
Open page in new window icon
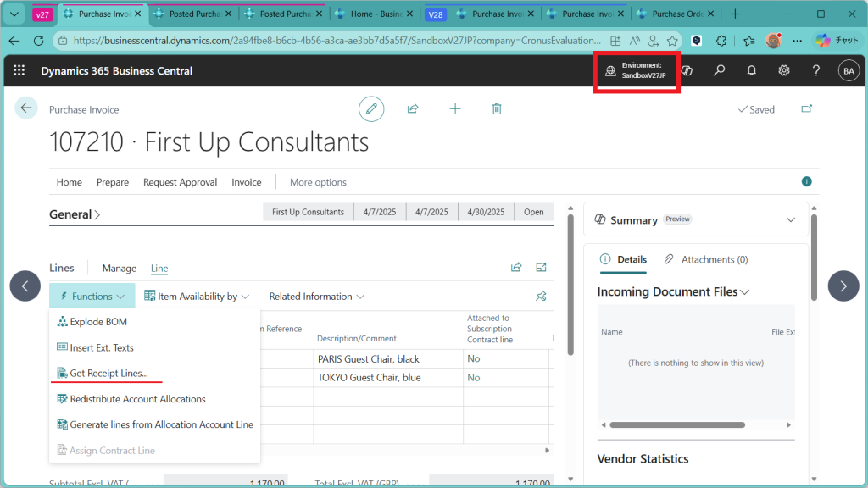[806, 109]
